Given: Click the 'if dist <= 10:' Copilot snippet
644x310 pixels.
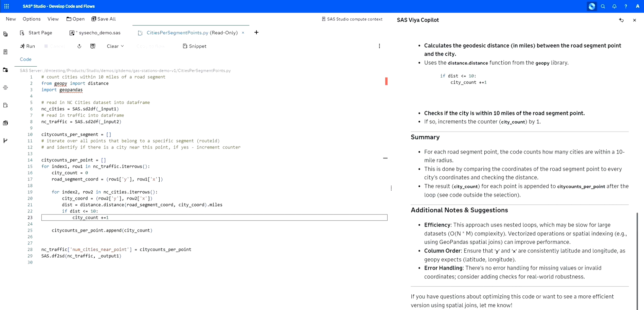Looking at the screenshot, I should pyautogui.click(x=458, y=76).
